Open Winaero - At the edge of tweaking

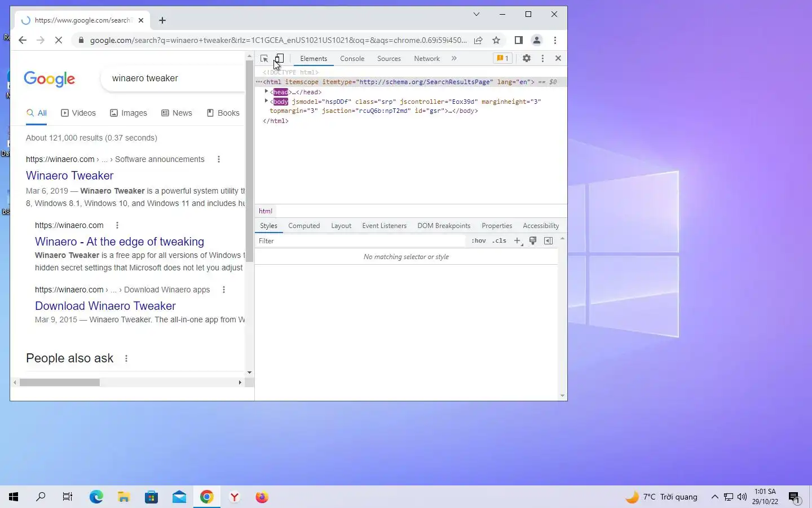120,242
